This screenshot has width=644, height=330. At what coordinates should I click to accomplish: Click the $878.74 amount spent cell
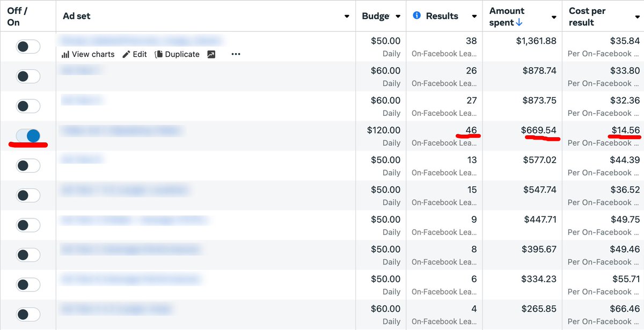coord(539,70)
